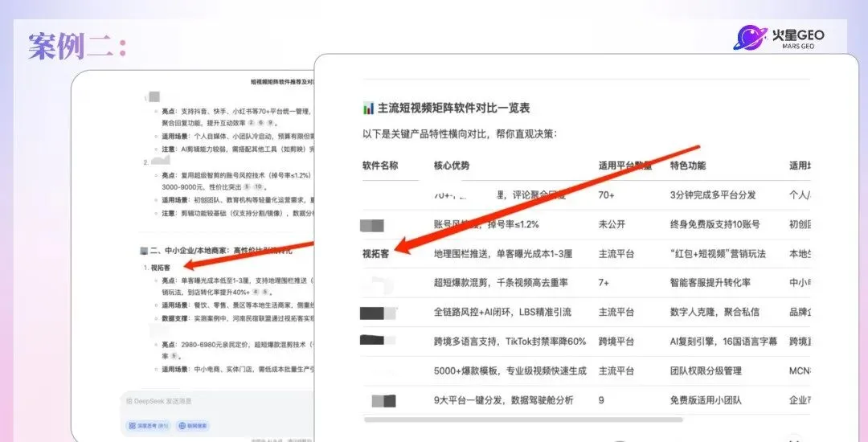
Task: Click the line 以下是关键产品特性横向对比，帮你直观决策
Action: coord(460,134)
